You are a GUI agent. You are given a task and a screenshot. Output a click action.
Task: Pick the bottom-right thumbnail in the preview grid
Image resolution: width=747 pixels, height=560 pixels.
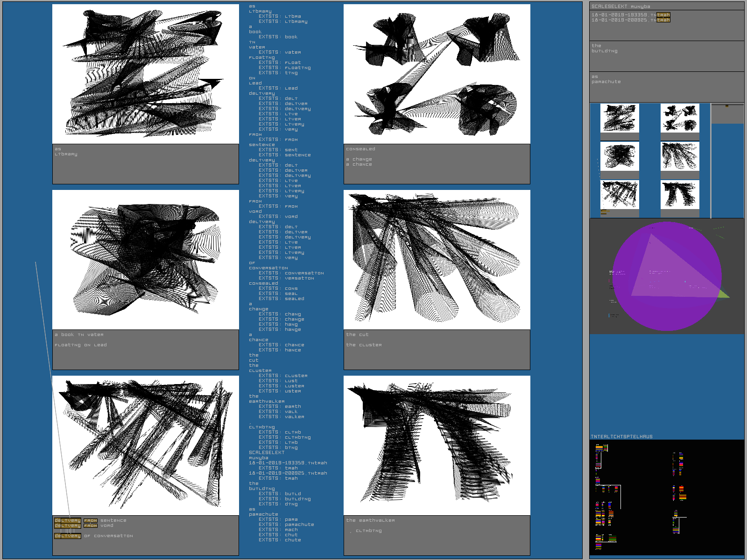click(x=680, y=194)
